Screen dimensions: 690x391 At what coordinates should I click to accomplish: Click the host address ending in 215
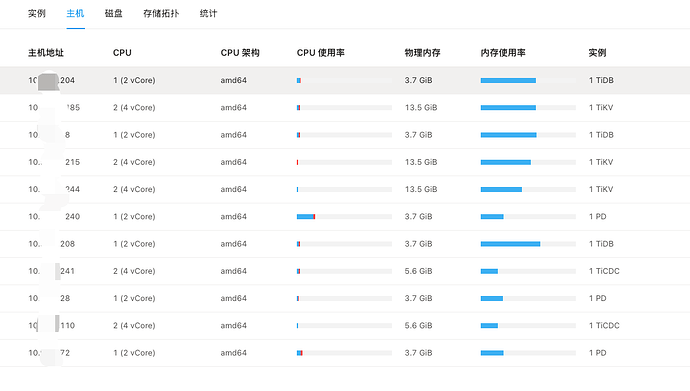tap(54, 162)
